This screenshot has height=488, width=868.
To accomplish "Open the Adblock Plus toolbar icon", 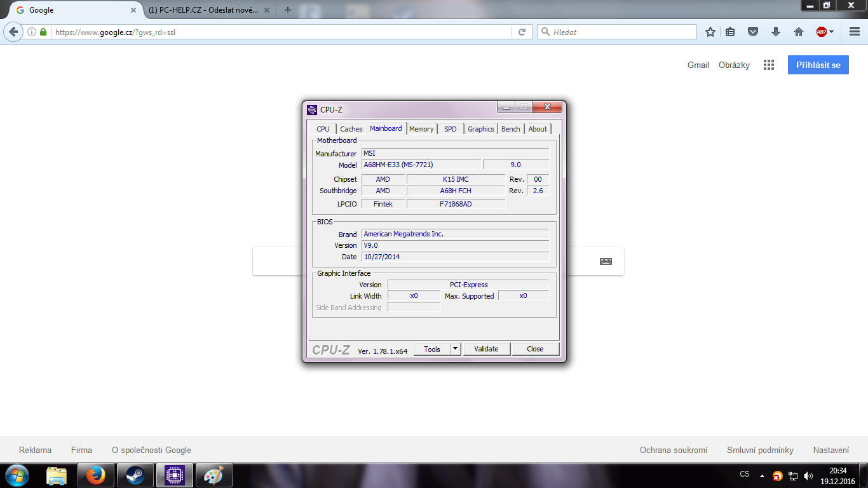I will point(821,32).
